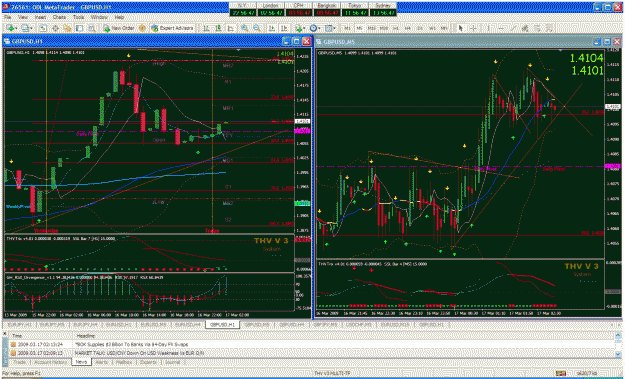Screen dimensions: 625x379
Task: Open the Journal terminal tab
Action: tap(173, 362)
